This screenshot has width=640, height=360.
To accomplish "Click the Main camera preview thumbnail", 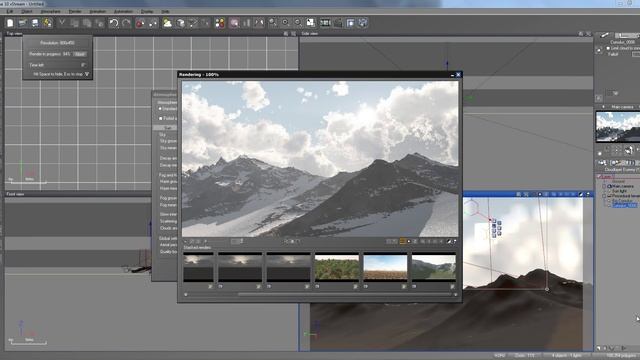I will [618, 127].
